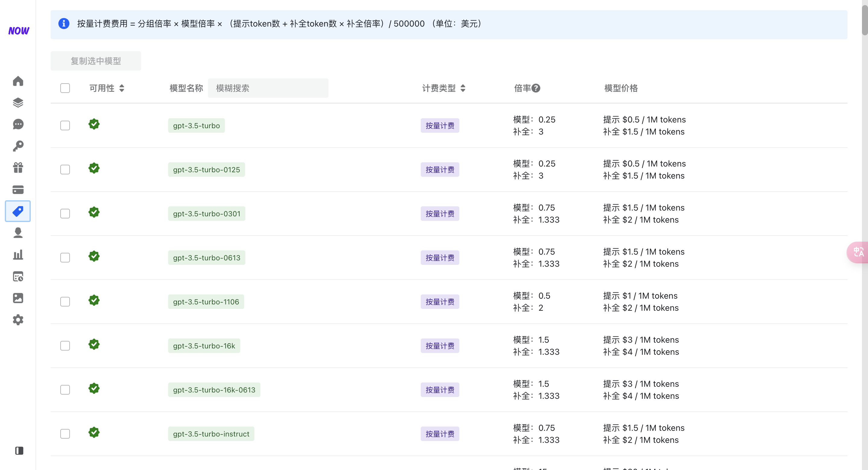Check the gpt-3.5-turbo-0125 row checkbox
868x470 pixels.
65,170
